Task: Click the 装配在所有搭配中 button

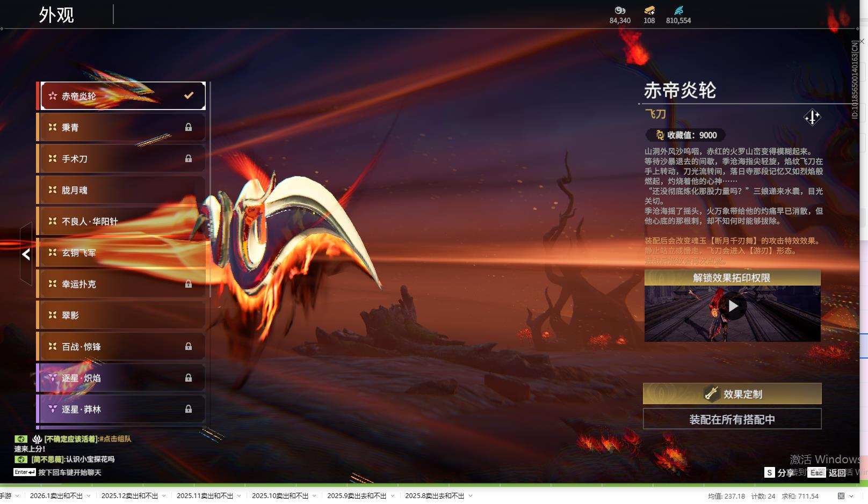Action: (732, 419)
